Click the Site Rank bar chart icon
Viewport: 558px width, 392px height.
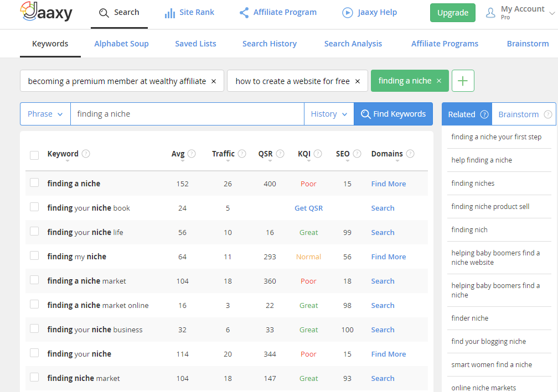click(170, 13)
